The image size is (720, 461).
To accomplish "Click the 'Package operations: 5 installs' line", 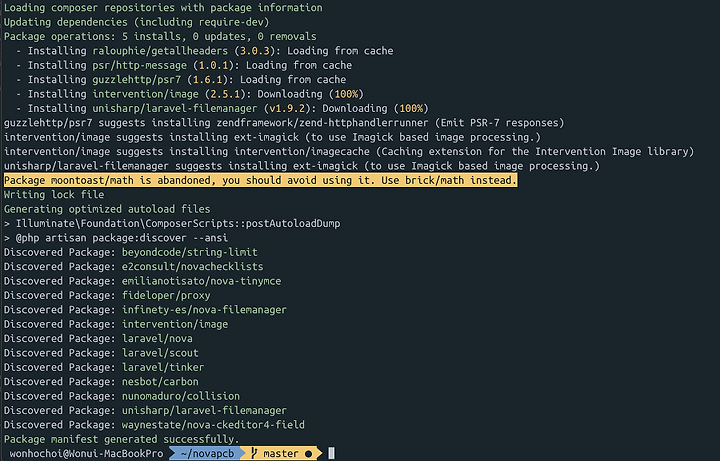I will 160,37.
